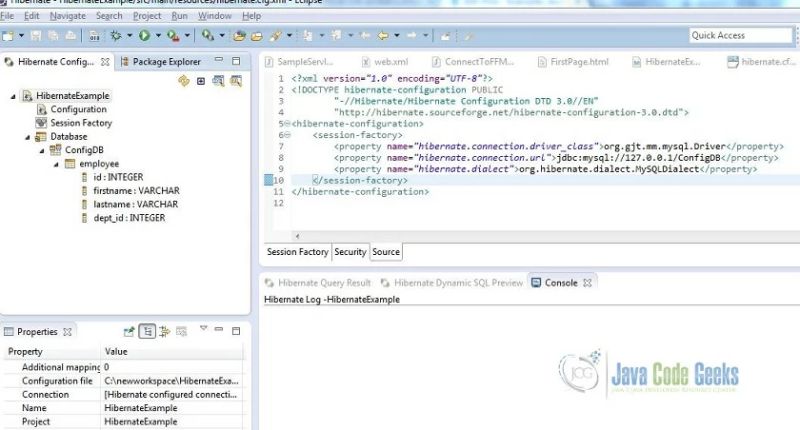Click the Previous Annotation toolbar icon
Image resolution: width=800 pixels, height=430 pixels.
336,36
